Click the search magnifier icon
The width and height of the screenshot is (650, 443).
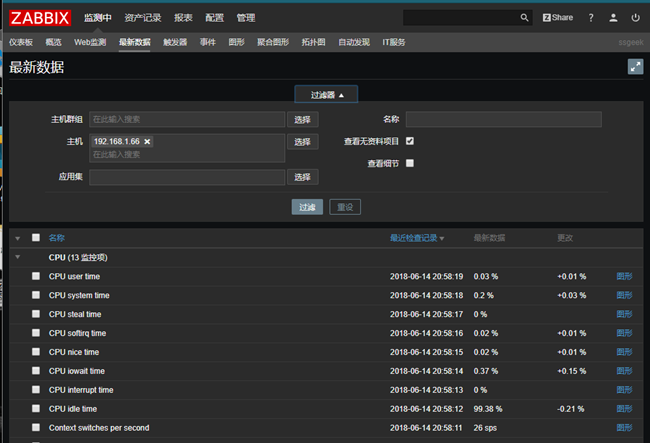point(524,18)
